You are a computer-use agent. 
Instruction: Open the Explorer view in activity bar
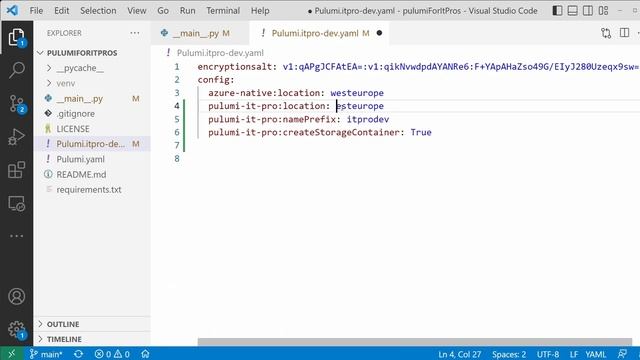point(16,37)
